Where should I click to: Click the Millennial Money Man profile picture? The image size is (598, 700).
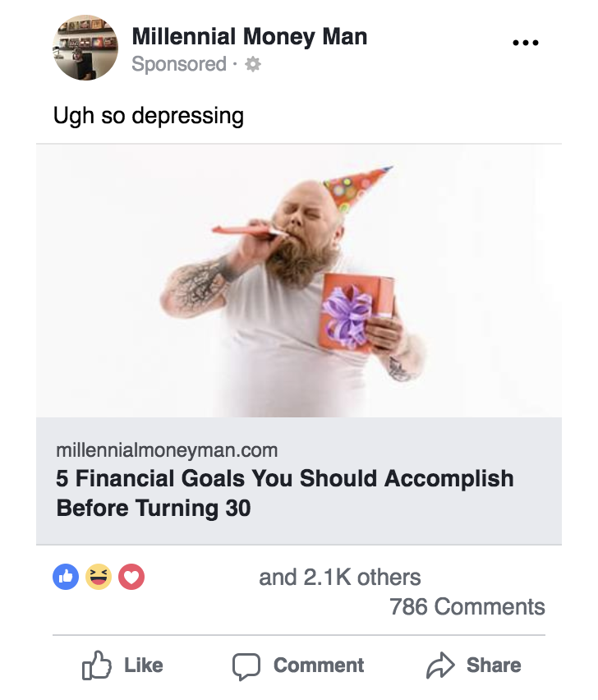tap(85, 48)
